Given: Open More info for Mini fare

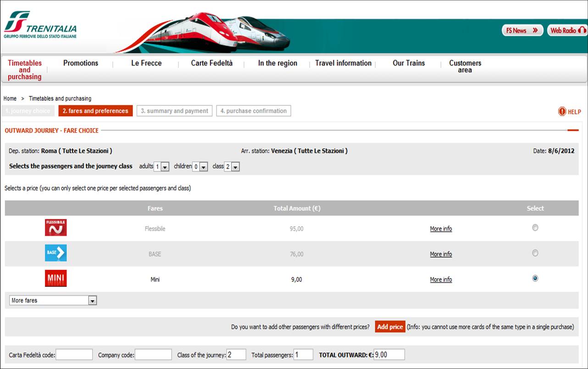Looking at the screenshot, I should tap(441, 280).
